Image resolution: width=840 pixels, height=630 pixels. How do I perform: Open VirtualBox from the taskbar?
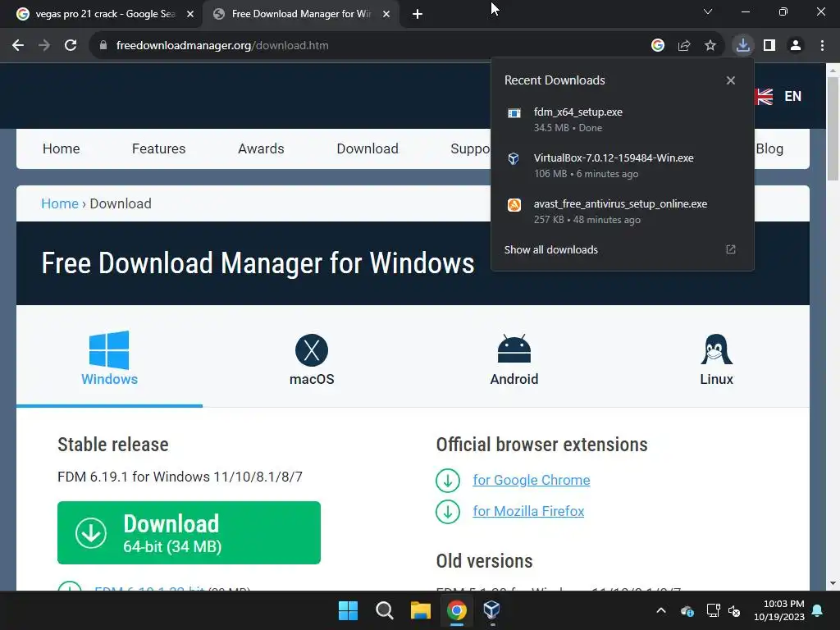[x=492, y=610]
